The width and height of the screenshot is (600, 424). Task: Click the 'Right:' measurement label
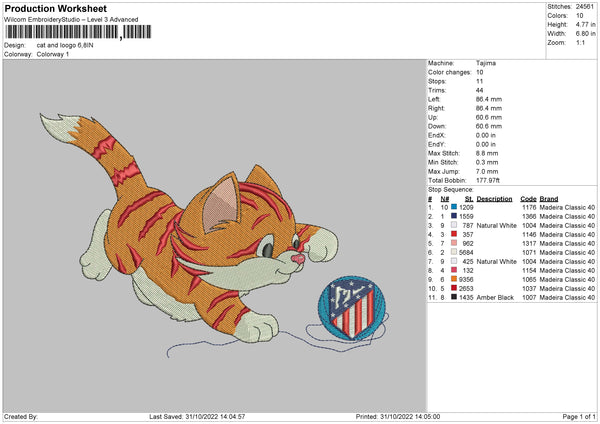tap(436, 108)
